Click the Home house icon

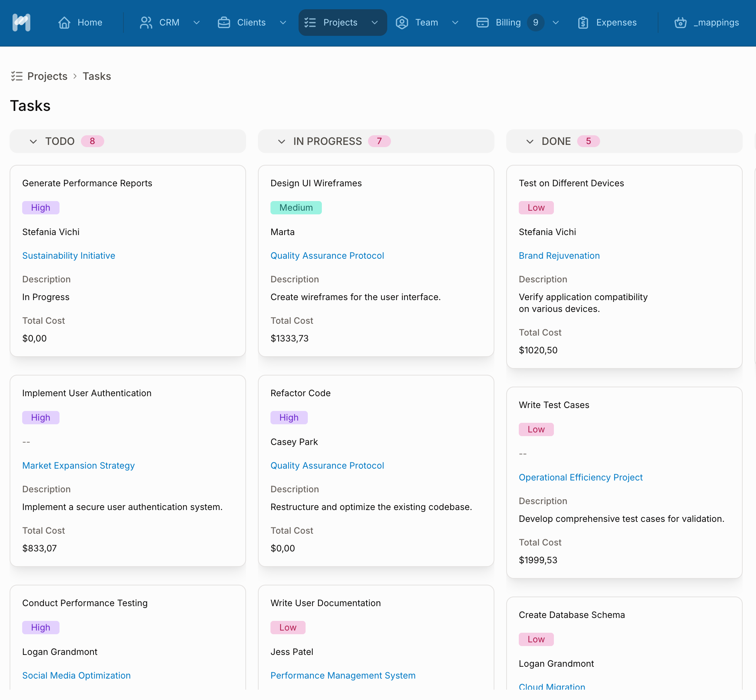click(64, 22)
